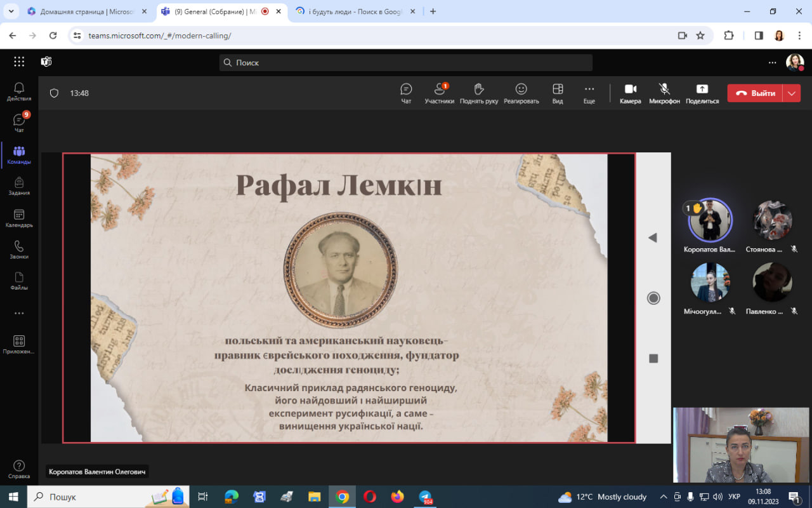This screenshot has width=812, height=508.
Task: Open Справка help in the sidebar
Action: click(x=19, y=469)
